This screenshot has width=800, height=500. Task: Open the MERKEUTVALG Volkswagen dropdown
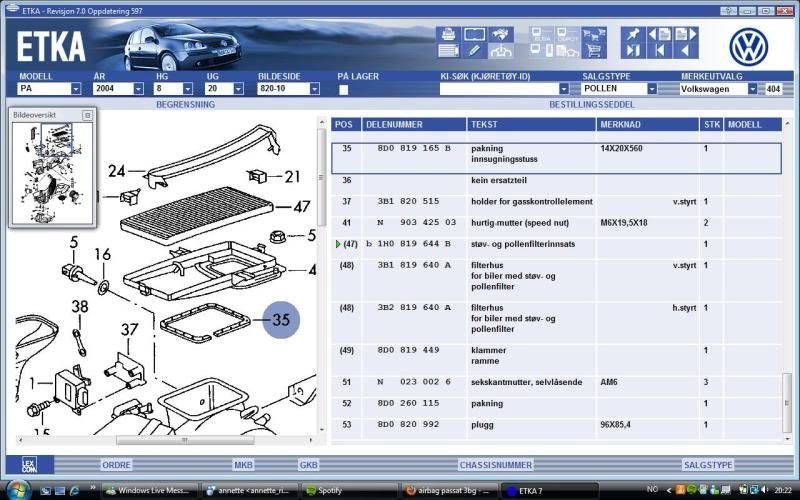(753, 89)
